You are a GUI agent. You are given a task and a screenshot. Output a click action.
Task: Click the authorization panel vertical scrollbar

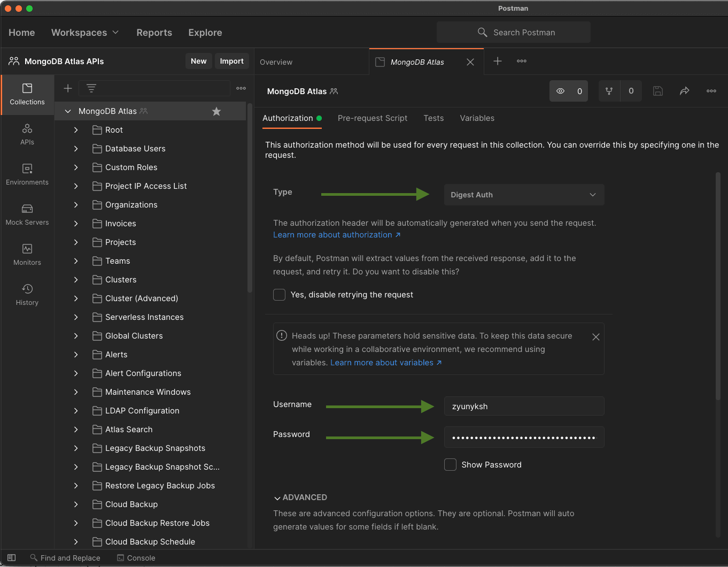718,286
